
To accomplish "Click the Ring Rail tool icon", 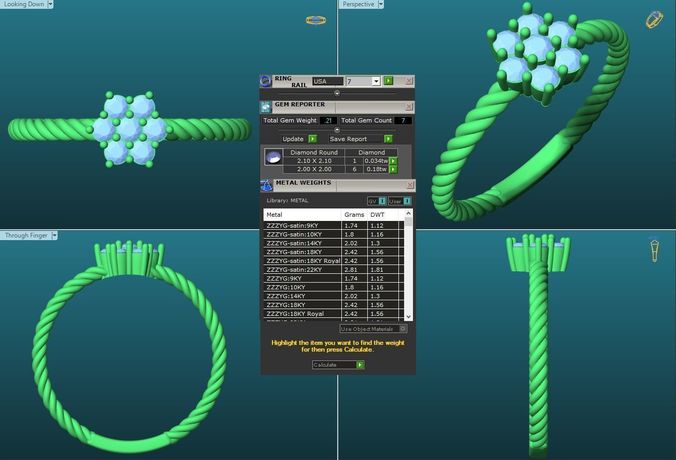I will [266, 81].
